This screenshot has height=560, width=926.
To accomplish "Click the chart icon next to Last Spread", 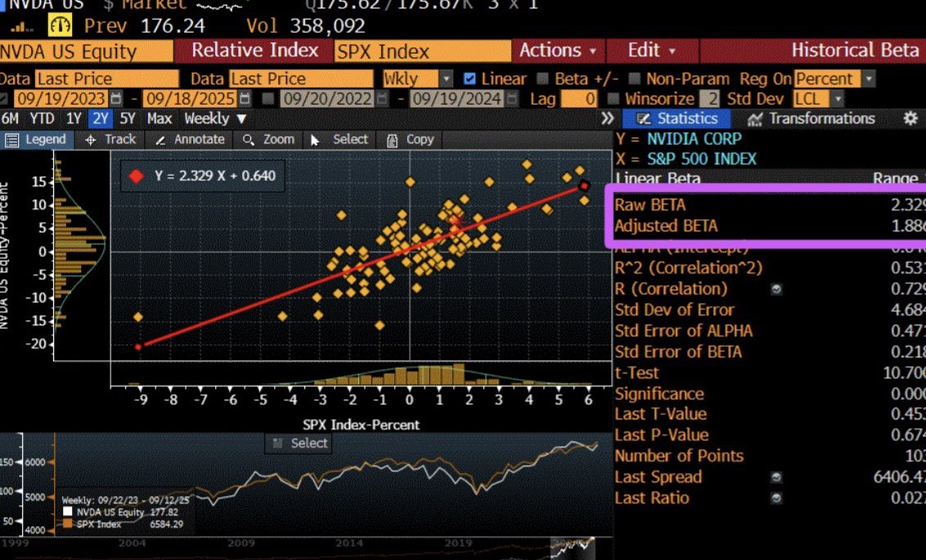I will (x=776, y=477).
